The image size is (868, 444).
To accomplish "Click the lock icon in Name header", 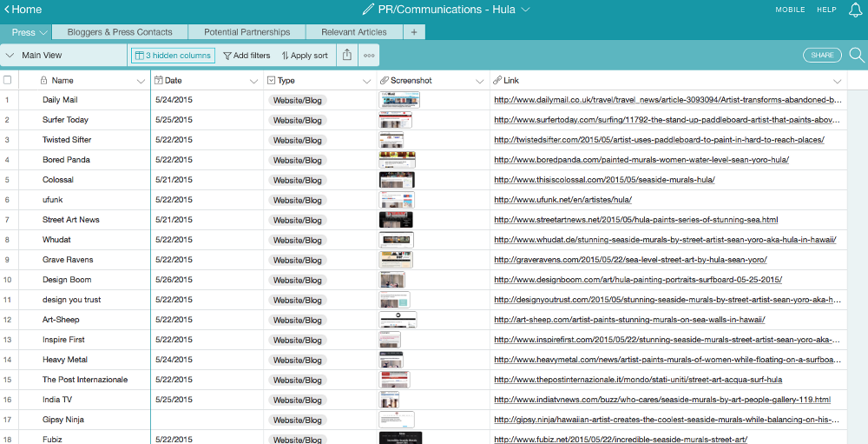I will click(x=43, y=81).
